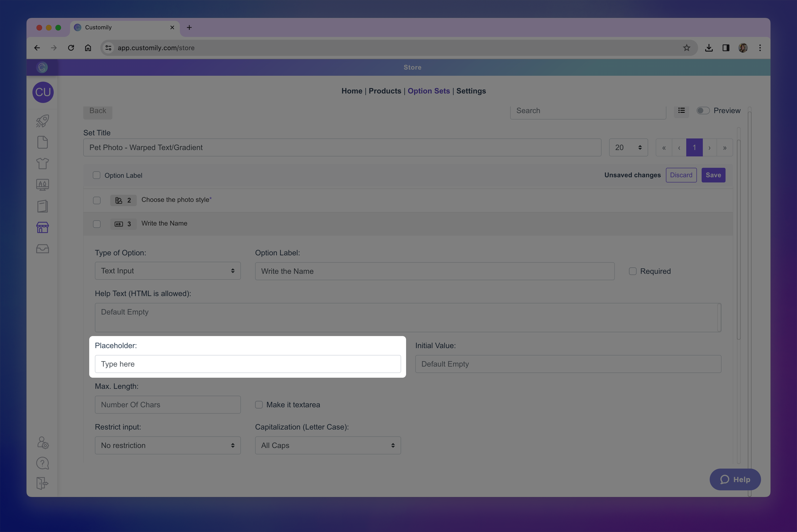
Task: Open the Type of Option dropdown
Action: click(x=168, y=271)
